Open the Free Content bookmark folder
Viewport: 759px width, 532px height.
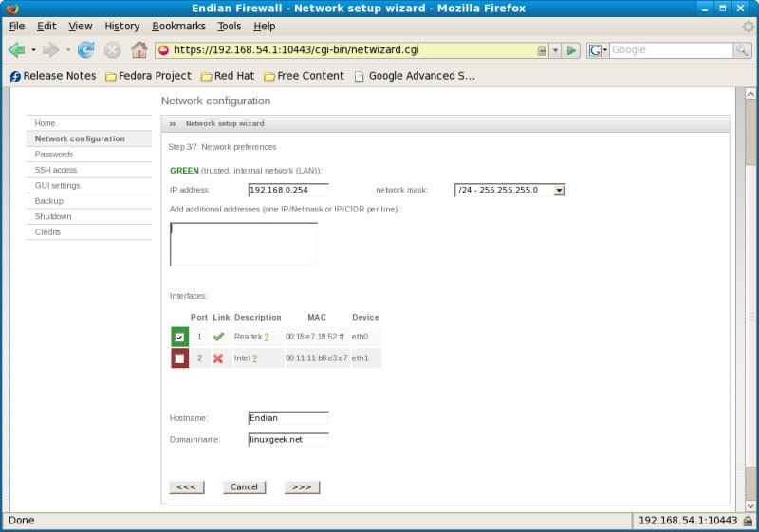pyautogui.click(x=304, y=76)
